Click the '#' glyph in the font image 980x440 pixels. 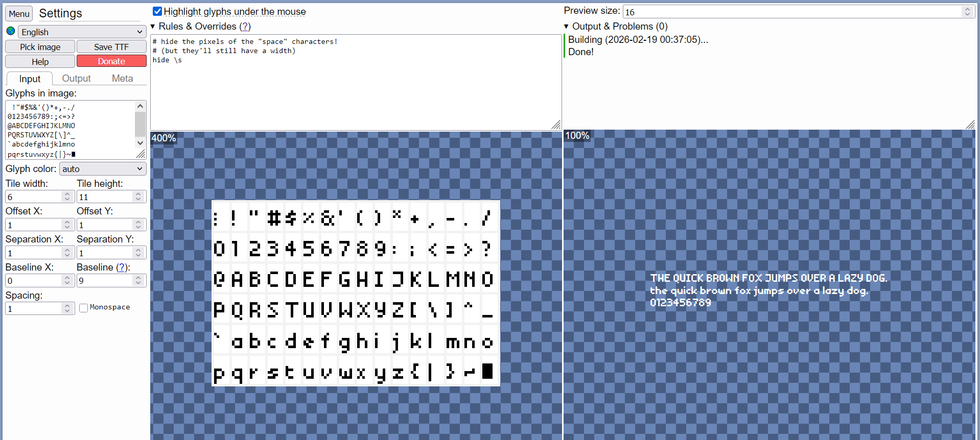(274, 218)
